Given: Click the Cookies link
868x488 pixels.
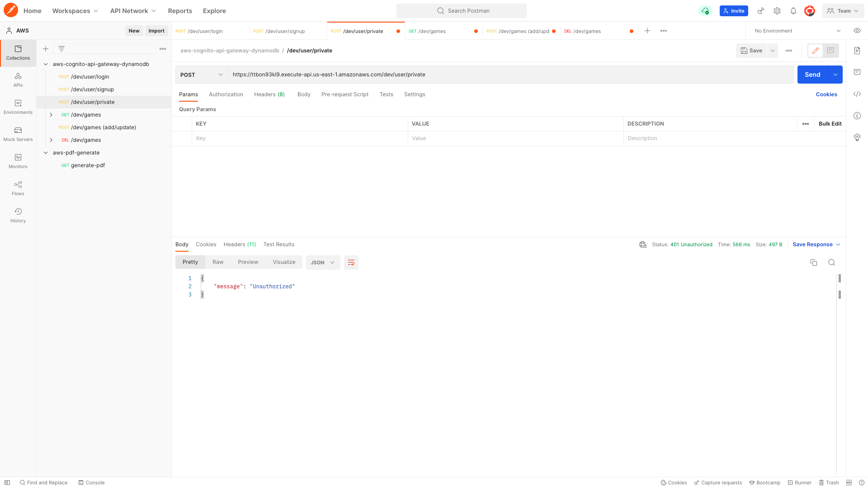Looking at the screenshot, I should [x=826, y=94].
